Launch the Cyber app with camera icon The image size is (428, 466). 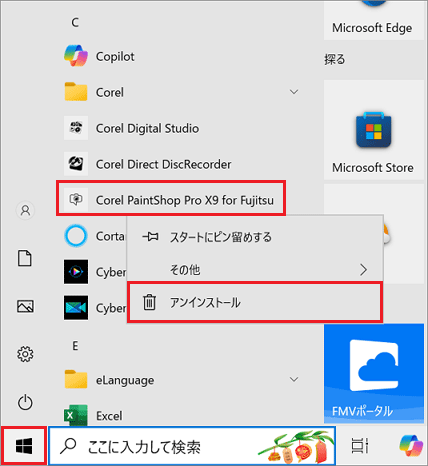click(76, 308)
